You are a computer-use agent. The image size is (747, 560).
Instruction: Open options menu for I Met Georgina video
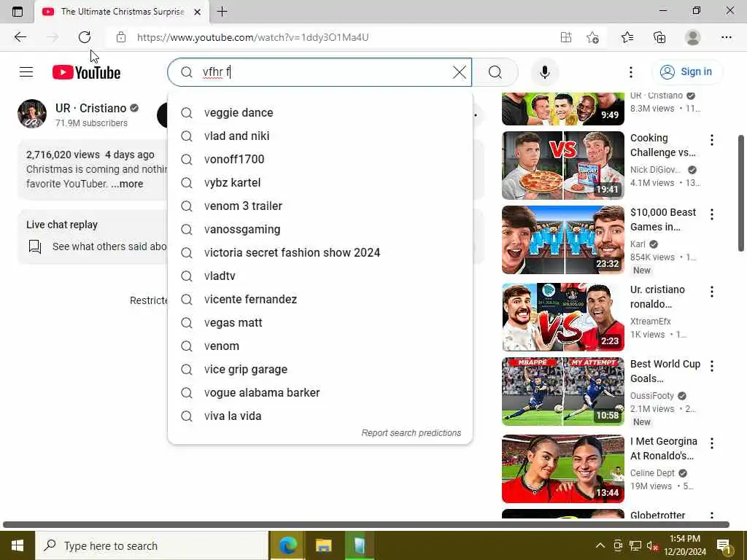pos(712,443)
